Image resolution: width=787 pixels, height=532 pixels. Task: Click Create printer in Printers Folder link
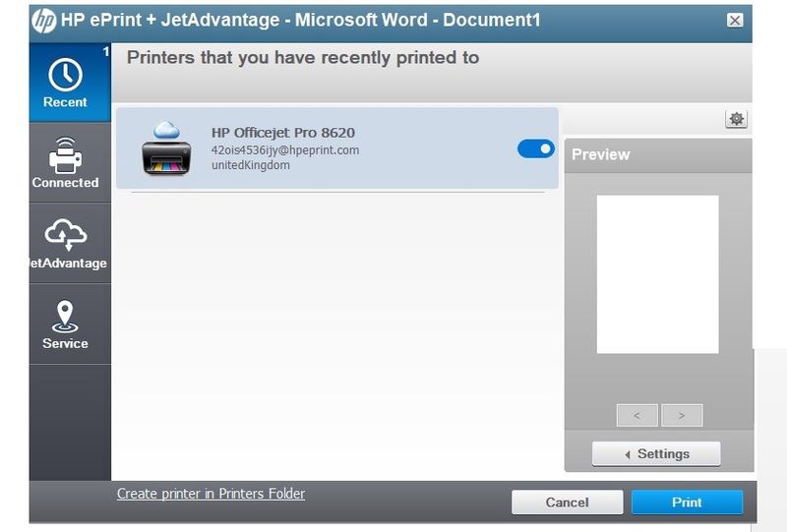click(x=211, y=494)
